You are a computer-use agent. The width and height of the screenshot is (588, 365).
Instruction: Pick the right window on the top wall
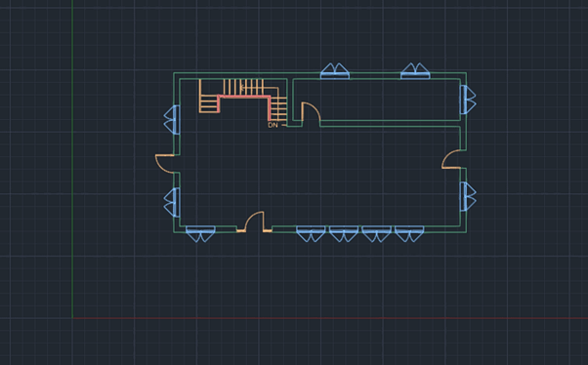click(x=415, y=71)
